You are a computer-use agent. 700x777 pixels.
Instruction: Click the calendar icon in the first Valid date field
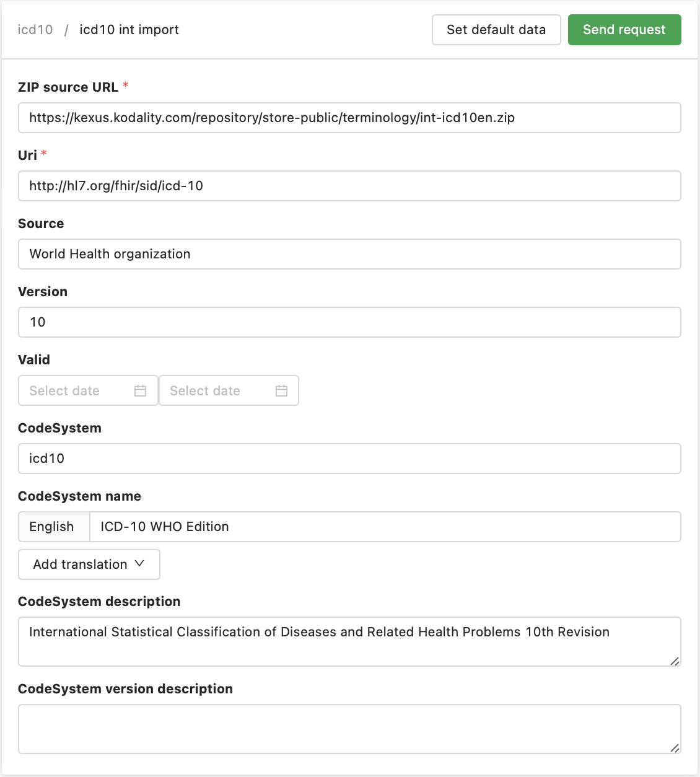[141, 391]
